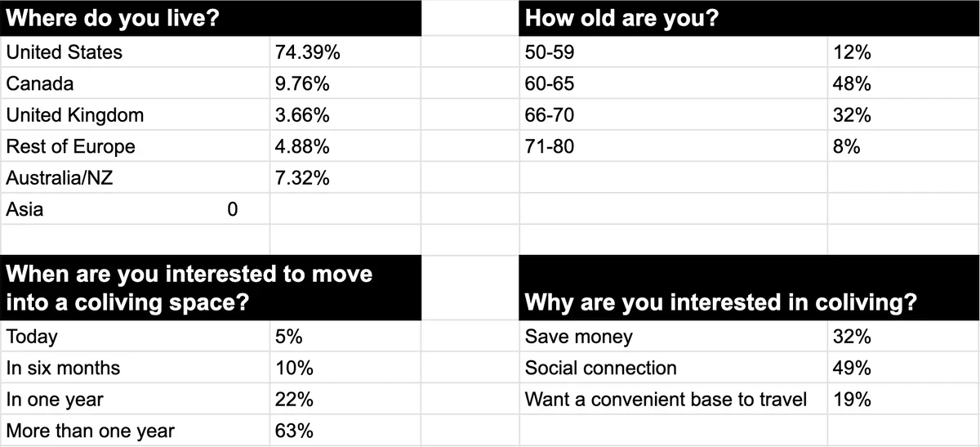Select the 'Why are you interested in coliving?' header
The height and width of the screenshot is (447, 980).
pyautogui.click(x=749, y=288)
